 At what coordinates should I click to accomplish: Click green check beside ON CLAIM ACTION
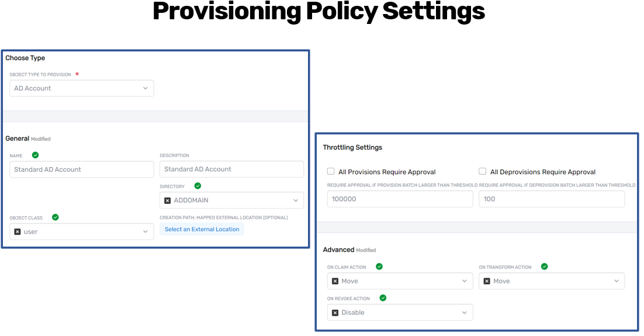(379, 266)
